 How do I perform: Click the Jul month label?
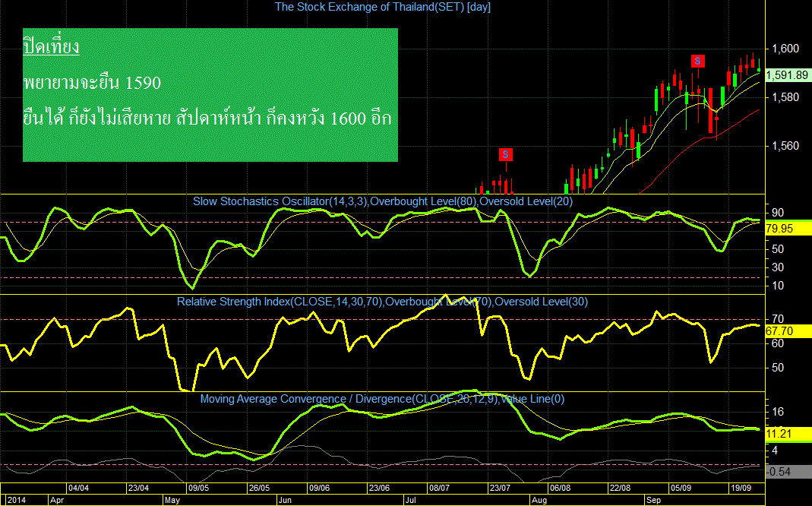coord(411,501)
